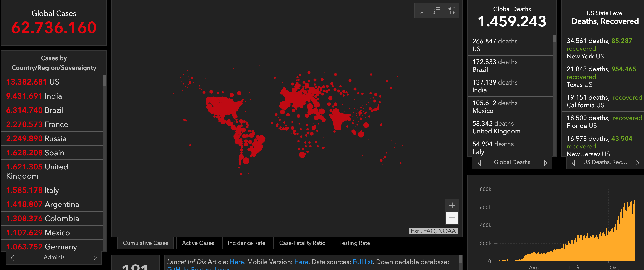The height and width of the screenshot is (270, 644).
Task: Zoom in with the plus button
Action: click(x=452, y=205)
